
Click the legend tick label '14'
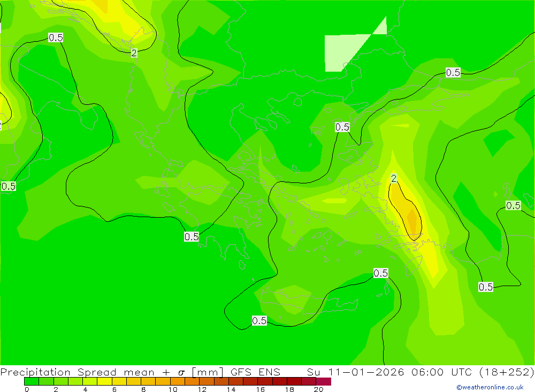pyautogui.click(x=231, y=389)
